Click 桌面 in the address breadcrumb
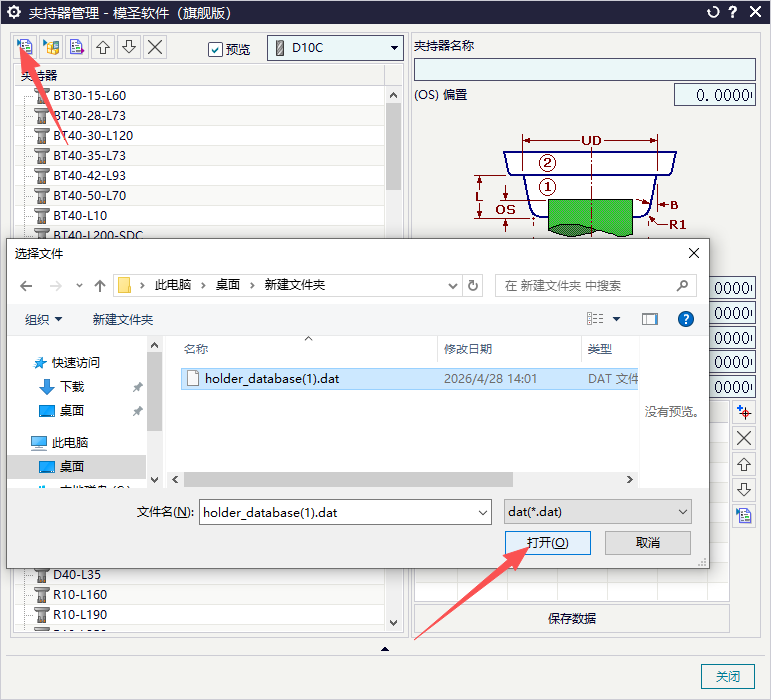 (227, 285)
